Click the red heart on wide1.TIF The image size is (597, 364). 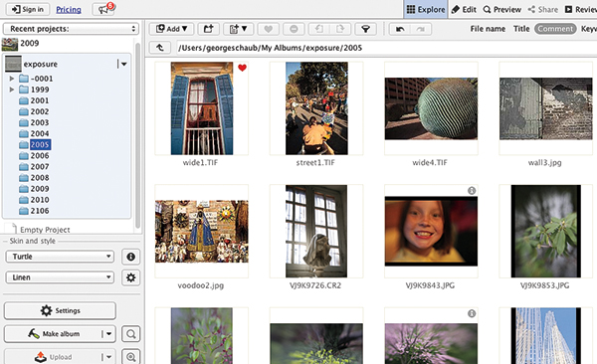(242, 68)
